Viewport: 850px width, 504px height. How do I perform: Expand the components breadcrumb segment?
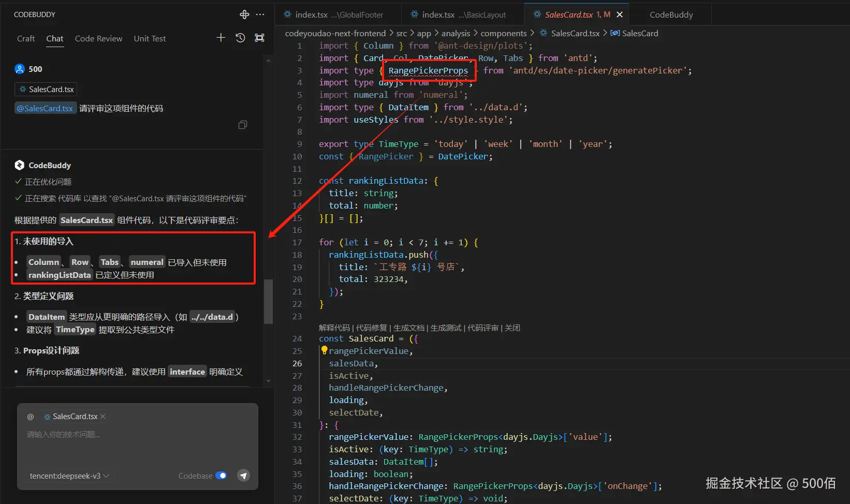(x=503, y=33)
